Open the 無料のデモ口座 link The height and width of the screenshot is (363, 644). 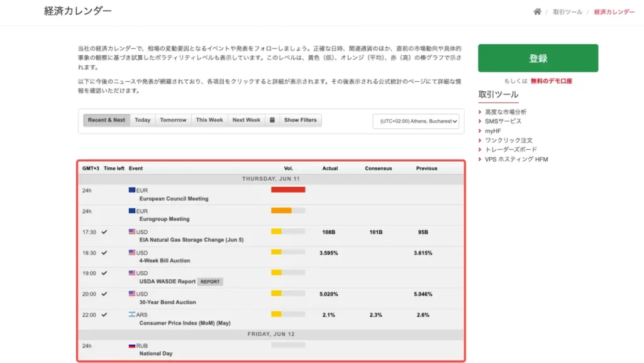pyautogui.click(x=551, y=81)
